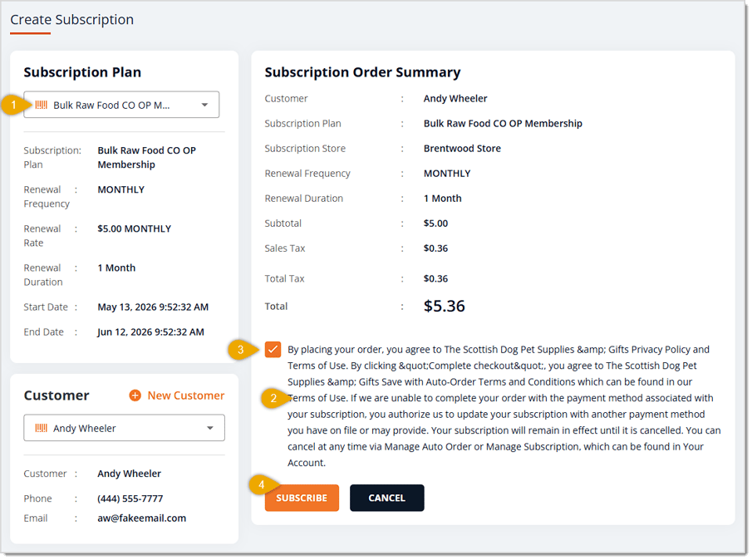Click the SUBSCRIBE button

pyautogui.click(x=302, y=498)
